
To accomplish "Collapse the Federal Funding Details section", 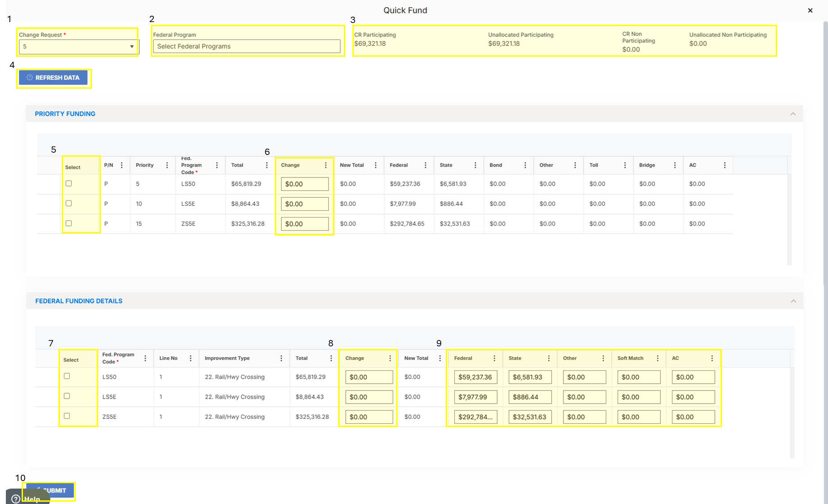I will [x=793, y=301].
